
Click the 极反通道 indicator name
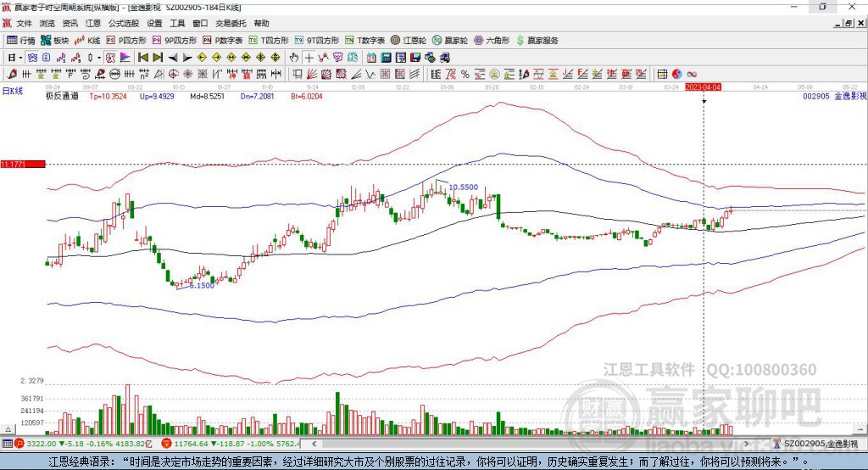tap(62, 96)
